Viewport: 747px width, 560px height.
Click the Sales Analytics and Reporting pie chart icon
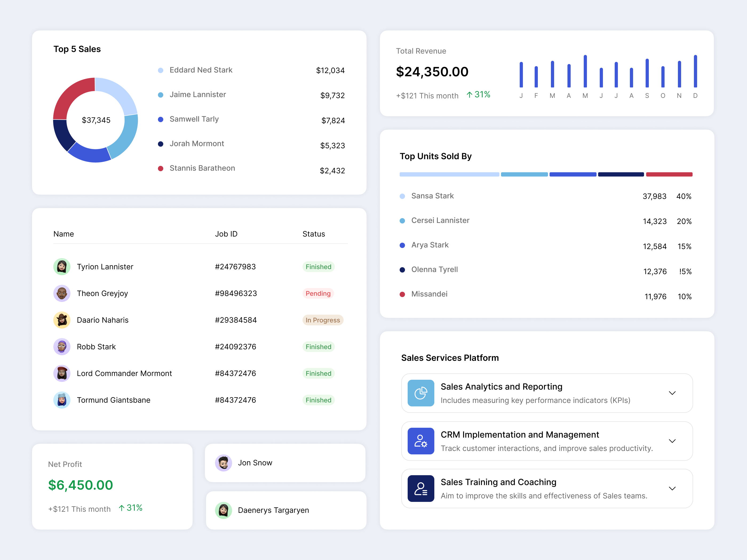tap(421, 393)
